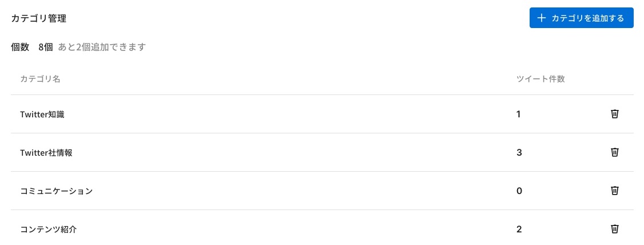Delete the Twitter知識 category via trash icon
Screen dimensions: 644x245
pyautogui.click(x=614, y=114)
